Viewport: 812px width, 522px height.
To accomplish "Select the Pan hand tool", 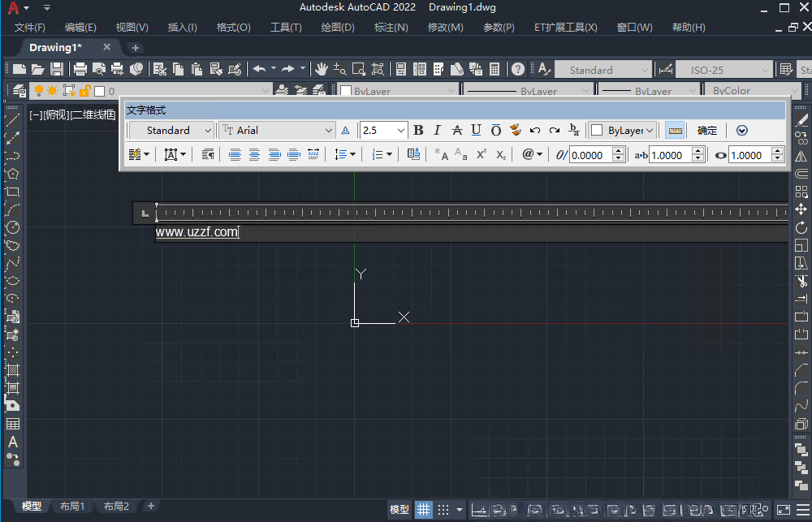I will [321, 69].
